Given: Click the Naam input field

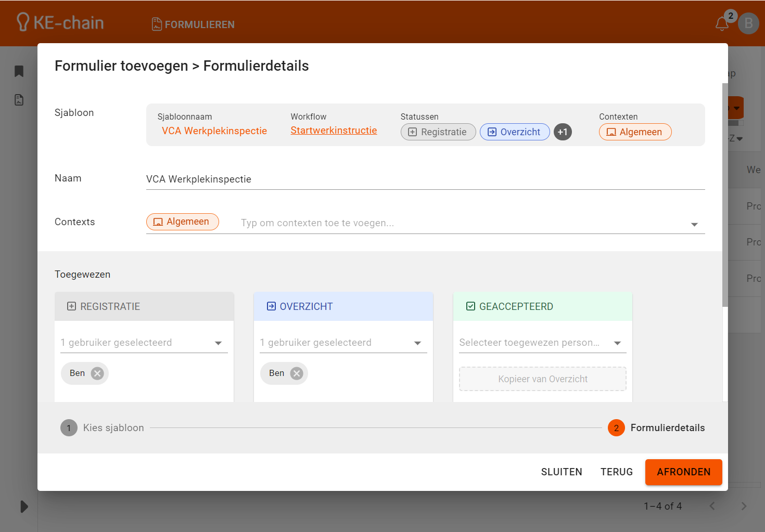Looking at the screenshot, I should (425, 179).
